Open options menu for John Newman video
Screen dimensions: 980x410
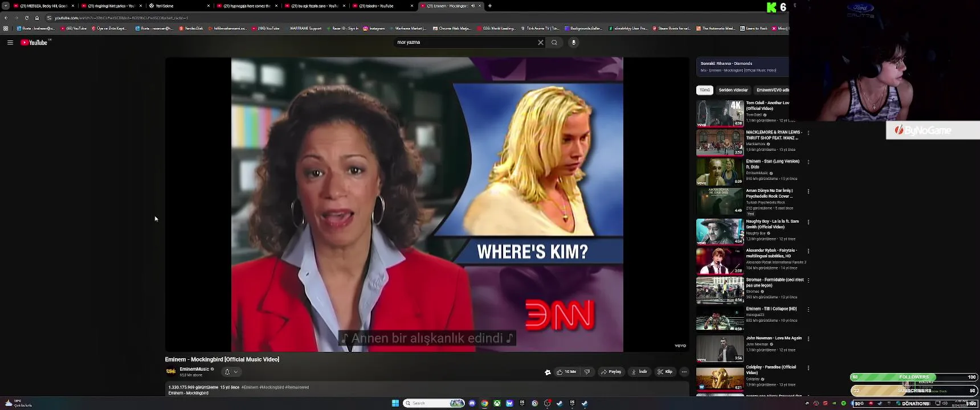[808, 339]
